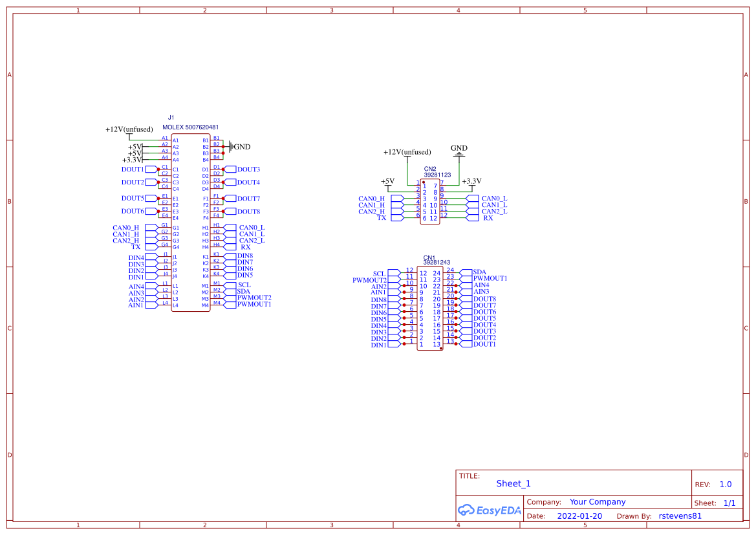The width and height of the screenshot is (756, 535).
Task: Click the +5V power flag left of CN2
Action: [x=387, y=181]
